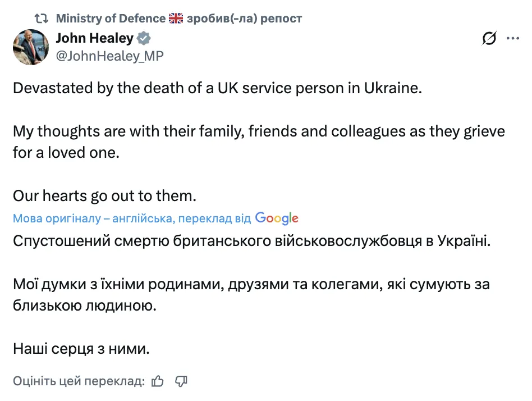Open John Healey's profile via his name

pyautogui.click(x=93, y=38)
